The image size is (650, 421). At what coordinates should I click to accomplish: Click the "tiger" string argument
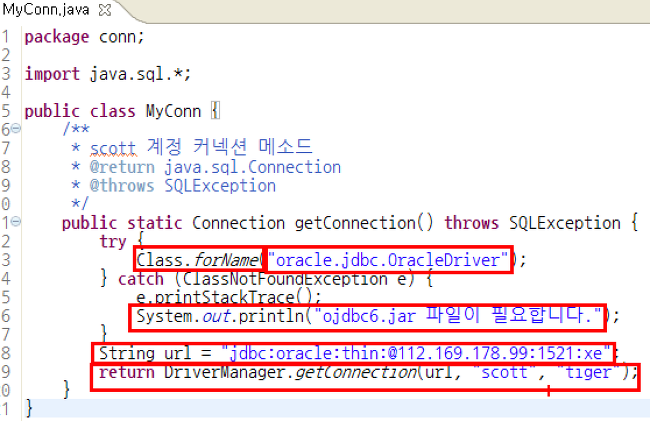click(x=588, y=372)
